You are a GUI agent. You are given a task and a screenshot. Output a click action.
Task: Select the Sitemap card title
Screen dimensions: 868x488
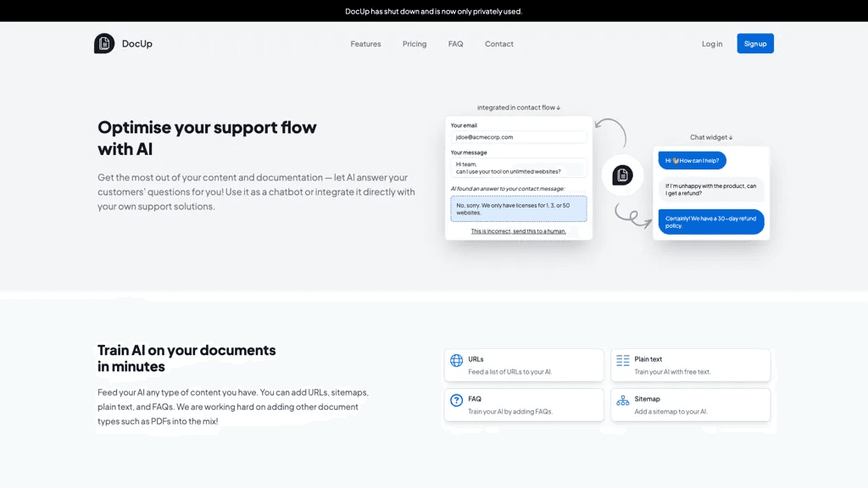pyautogui.click(x=647, y=399)
